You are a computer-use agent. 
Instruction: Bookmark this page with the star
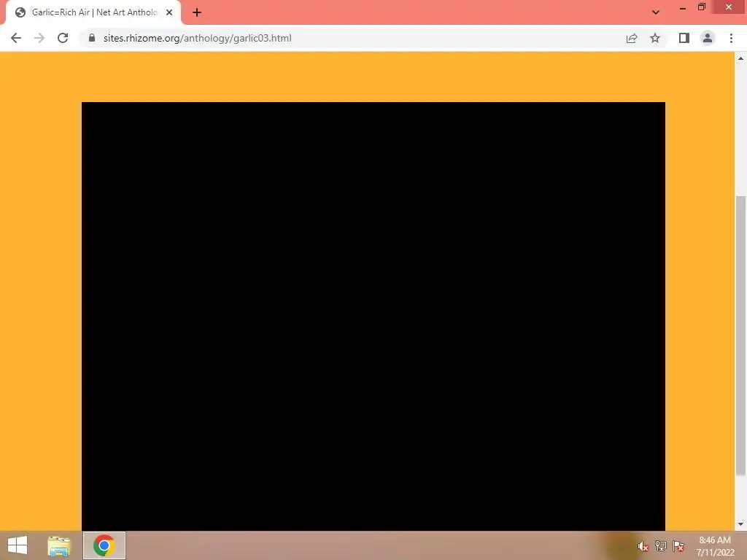coord(655,38)
